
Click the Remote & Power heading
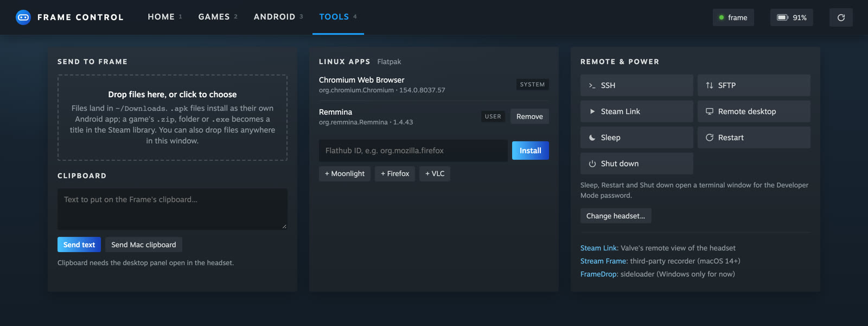620,61
